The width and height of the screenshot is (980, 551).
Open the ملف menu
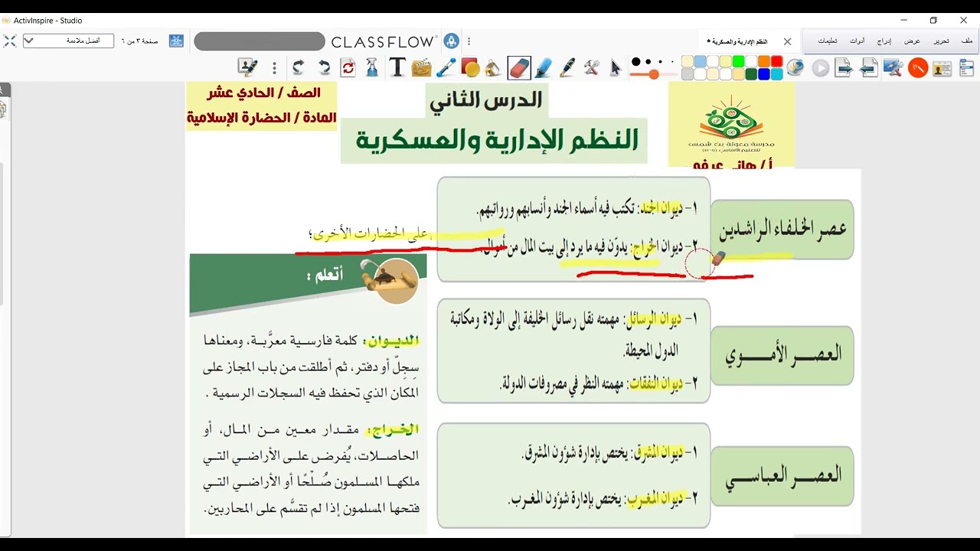coord(967,41)
